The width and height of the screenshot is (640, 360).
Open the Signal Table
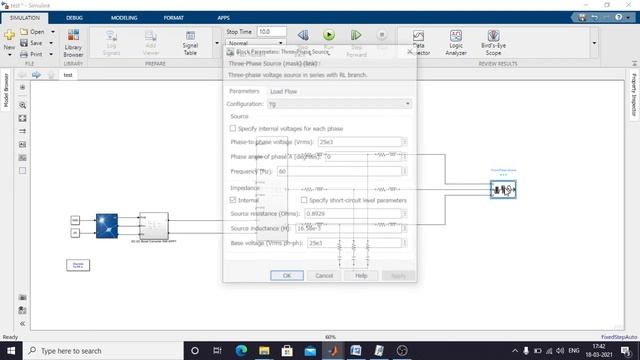190,43
